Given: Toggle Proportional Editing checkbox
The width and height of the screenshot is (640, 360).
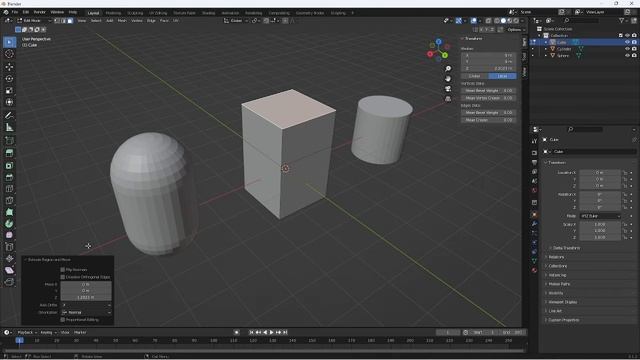Looking at the screenshot, I should pyautogui.click(x=62, y=320).
